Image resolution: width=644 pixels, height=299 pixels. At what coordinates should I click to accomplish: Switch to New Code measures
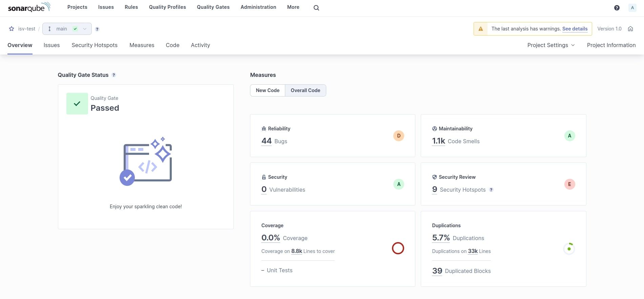point(268,90)
